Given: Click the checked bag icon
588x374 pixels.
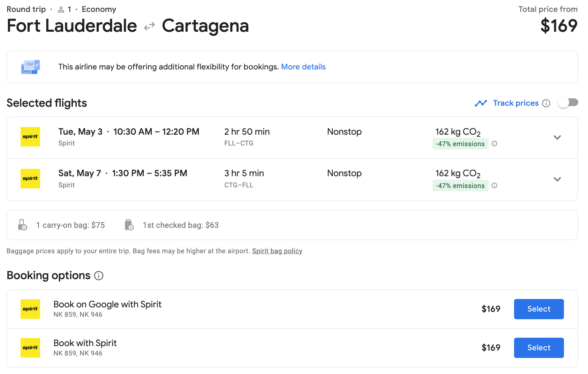Looking at the screenshot, I should point(129,225).
